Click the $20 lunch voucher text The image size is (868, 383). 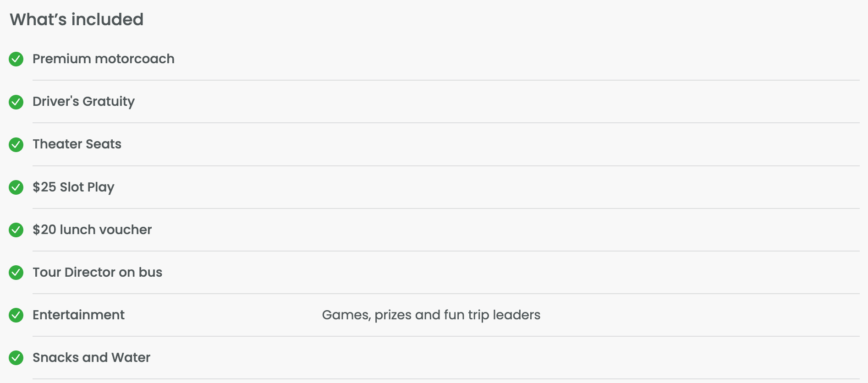(92, 230)
